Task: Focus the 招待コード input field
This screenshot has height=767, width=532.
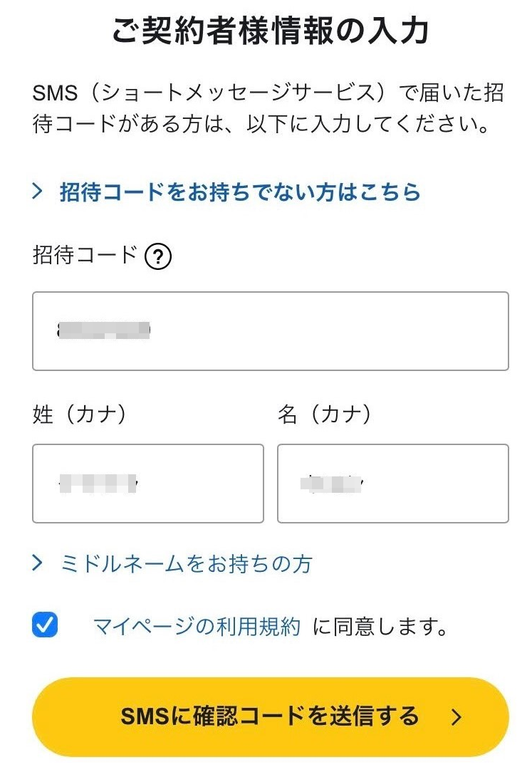Action: [x=271, y=331]
